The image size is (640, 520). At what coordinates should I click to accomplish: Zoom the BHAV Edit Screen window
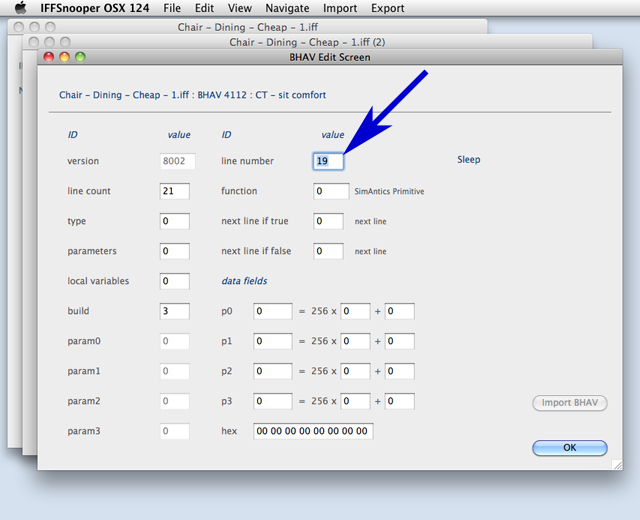(80, 58)
